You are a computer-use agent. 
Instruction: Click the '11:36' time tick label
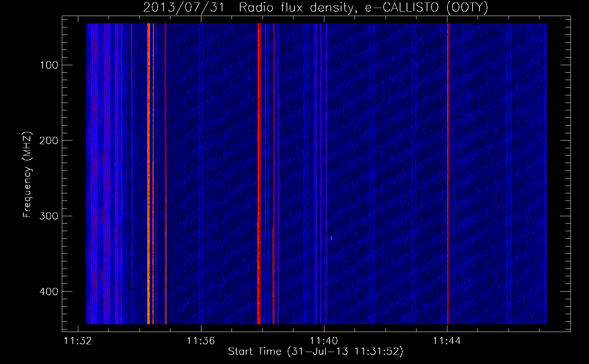coord(201,341)
